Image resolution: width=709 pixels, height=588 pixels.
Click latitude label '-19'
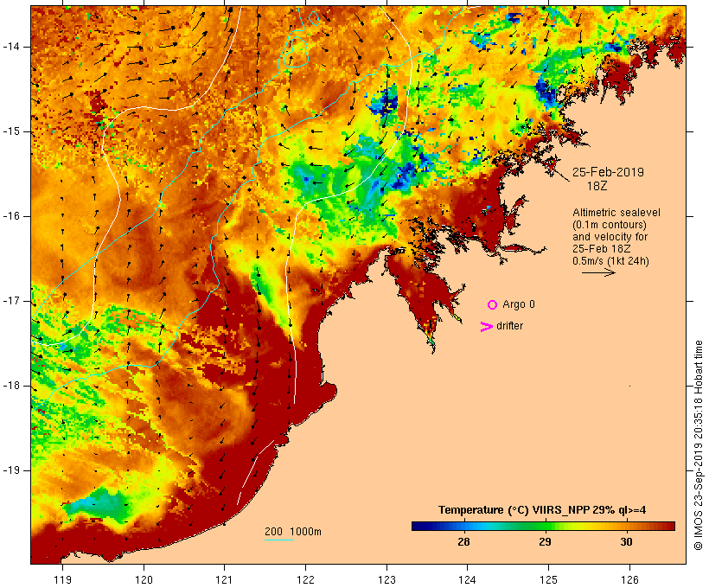pyautogui.click(x=10, y=470)
